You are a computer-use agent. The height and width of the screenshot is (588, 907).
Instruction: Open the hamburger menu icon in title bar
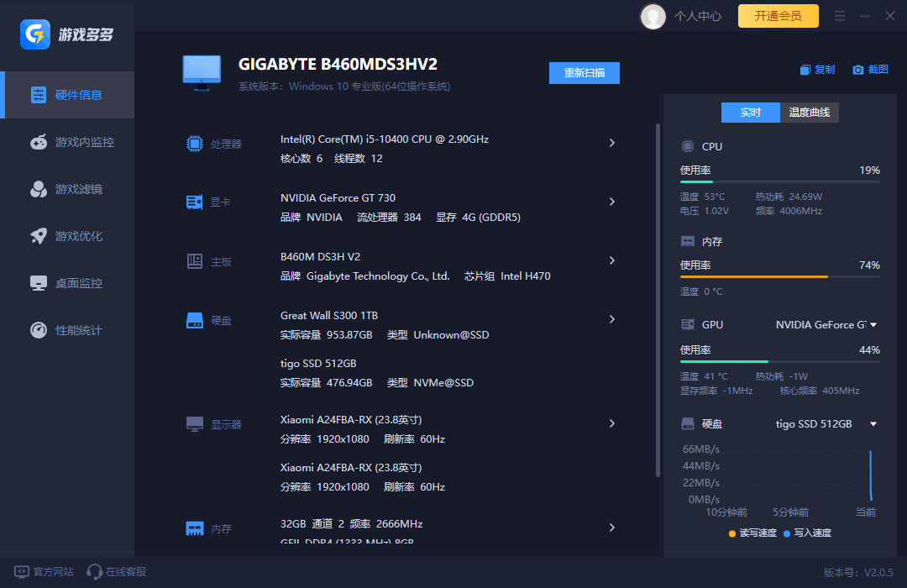[840, 16]
